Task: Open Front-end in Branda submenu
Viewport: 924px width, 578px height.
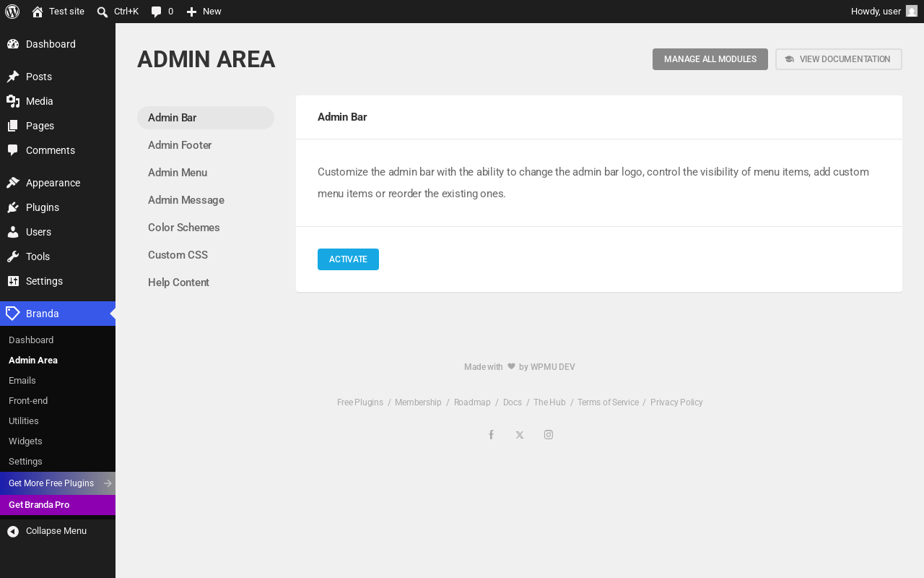Action: coord(58,401)
